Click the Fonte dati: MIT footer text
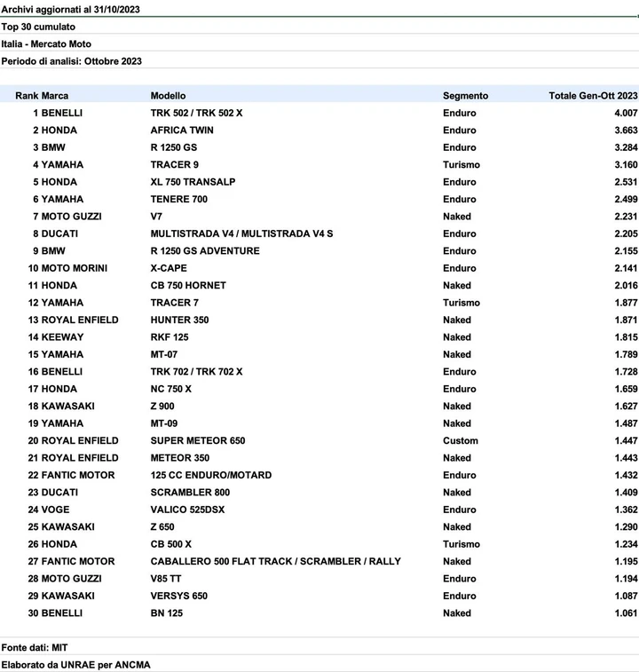Image resolution: width=639 pixels, height=672 pixels. (x=35, y=647)
